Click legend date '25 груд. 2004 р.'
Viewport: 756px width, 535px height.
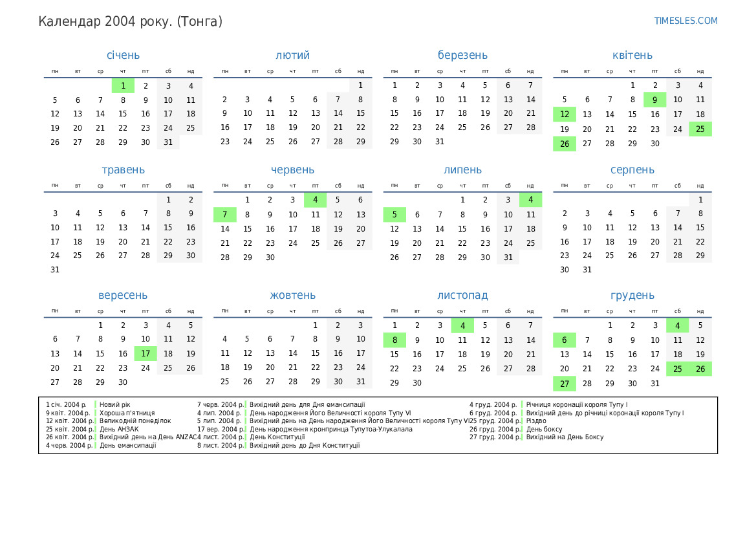point(495,420)
